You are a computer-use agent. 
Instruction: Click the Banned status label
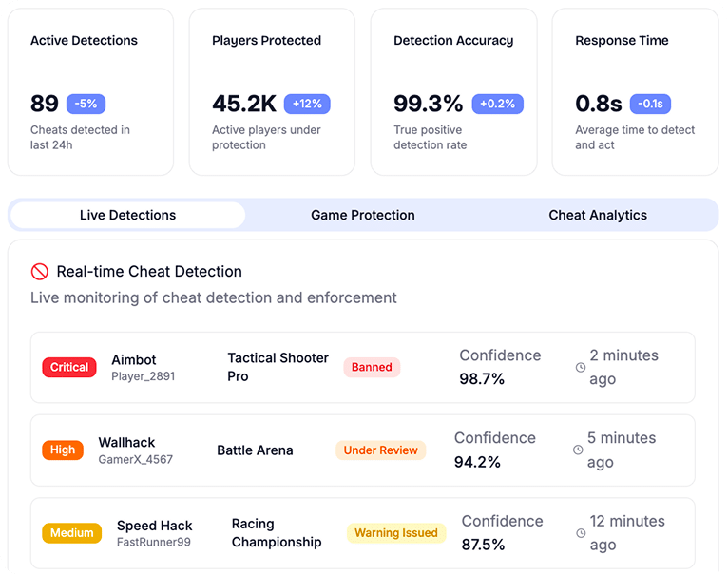[x=372, y=367]
